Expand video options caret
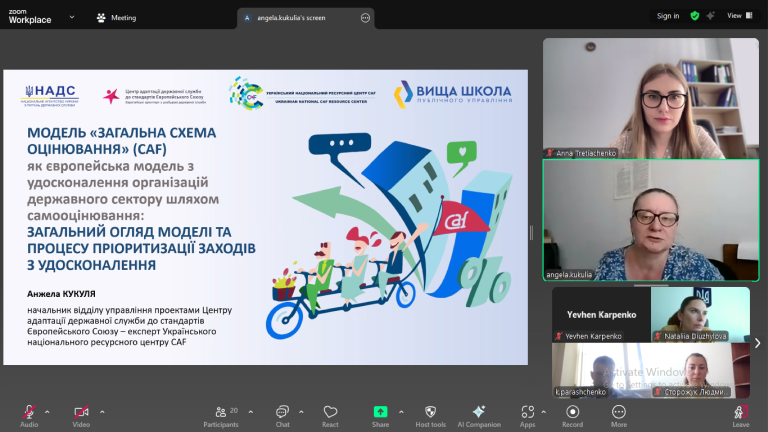Viewport: 768px width, 432px height. (100, 407)
